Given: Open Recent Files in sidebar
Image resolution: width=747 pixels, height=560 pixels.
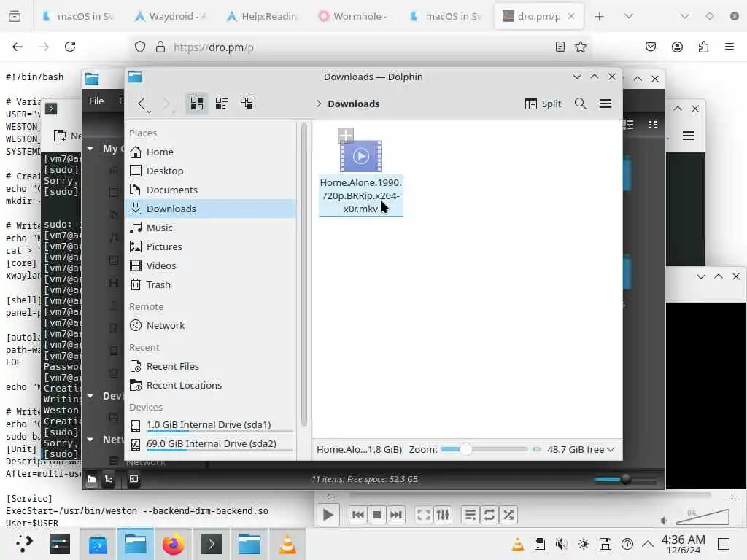Looking at the screenshot, I should pos(212,366).
